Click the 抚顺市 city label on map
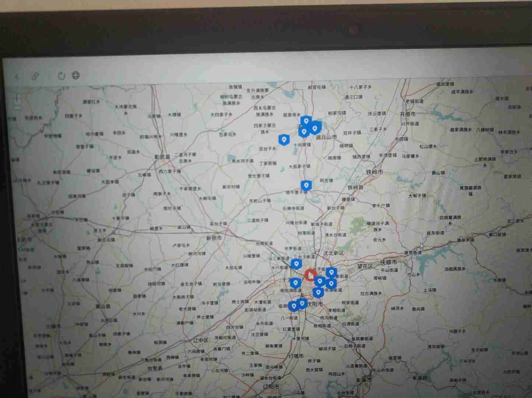The width and height of the screenshot is (532, 398). pyautogui.click(x=388, y=262)
